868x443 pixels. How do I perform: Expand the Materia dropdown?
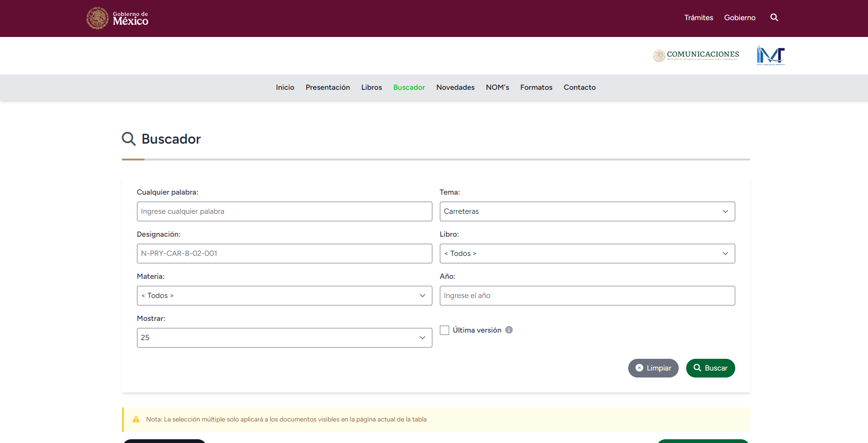[x=284, y=296]
